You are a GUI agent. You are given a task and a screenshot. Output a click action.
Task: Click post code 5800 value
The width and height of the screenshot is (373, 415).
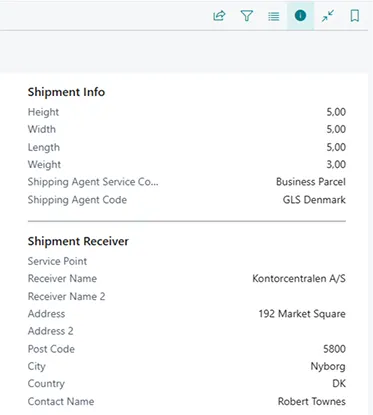334,349
